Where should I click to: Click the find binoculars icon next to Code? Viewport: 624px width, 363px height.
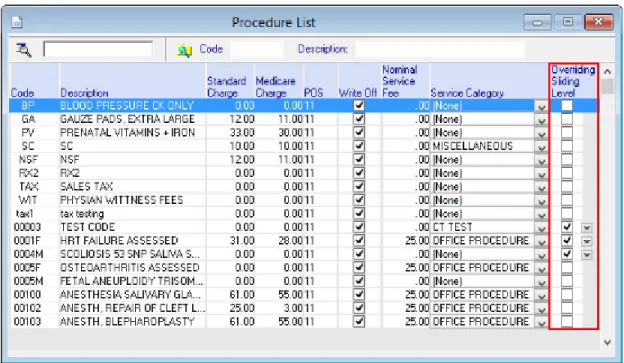[x=184, y=50]
